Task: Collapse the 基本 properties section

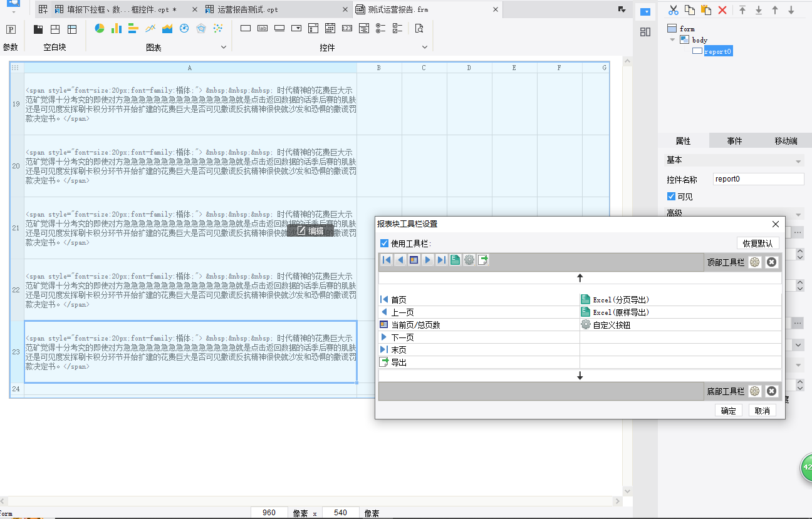Action: (x=798, y=161)
